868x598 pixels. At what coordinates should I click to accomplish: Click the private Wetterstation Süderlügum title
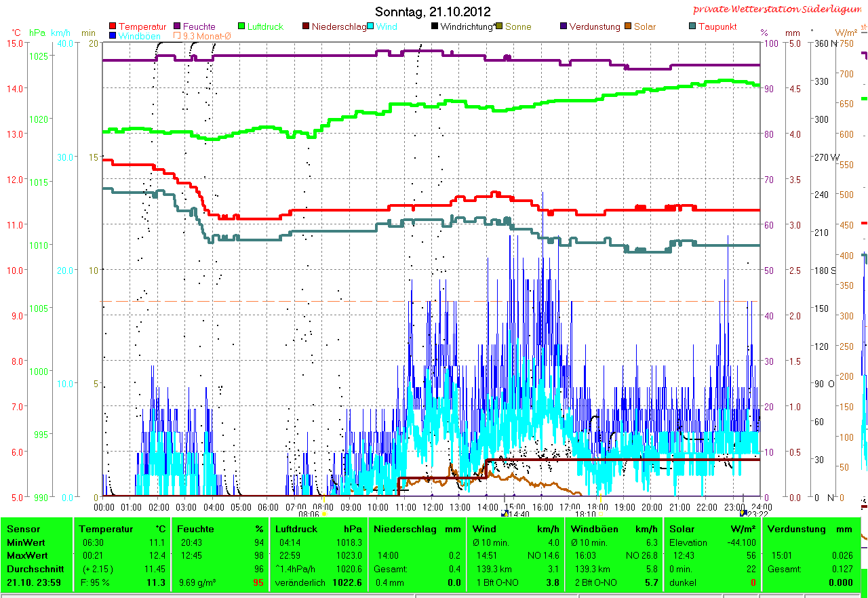pos(779,9)
